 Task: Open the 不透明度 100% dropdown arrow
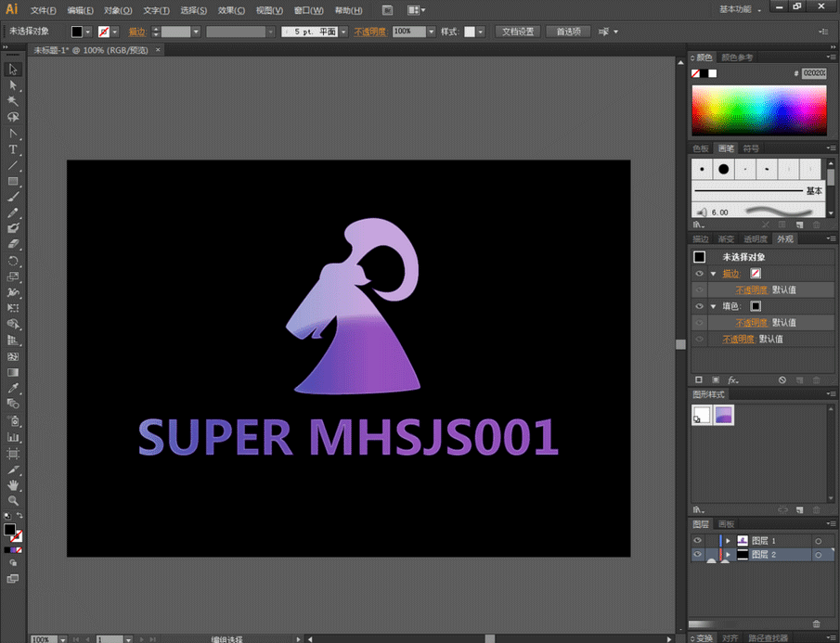432,32
